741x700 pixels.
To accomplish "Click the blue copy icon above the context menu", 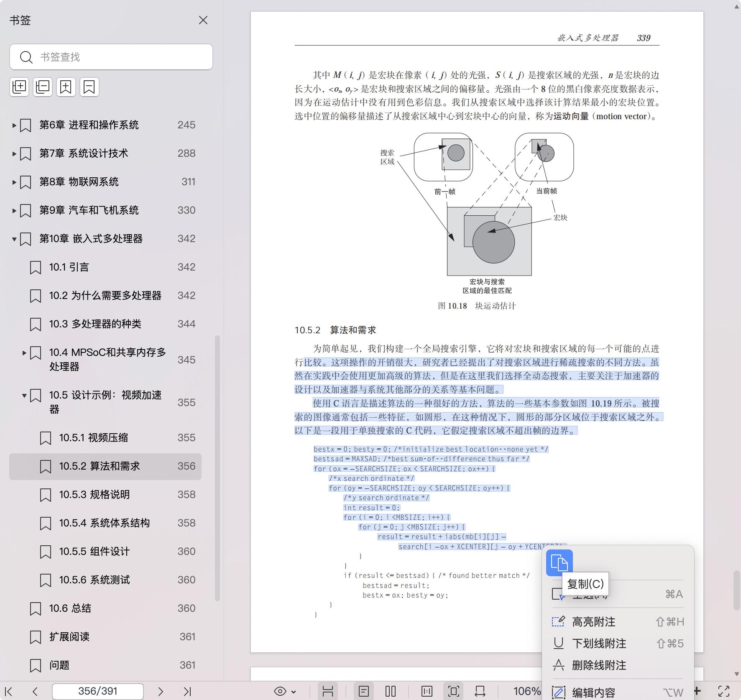I will [559, 563].
